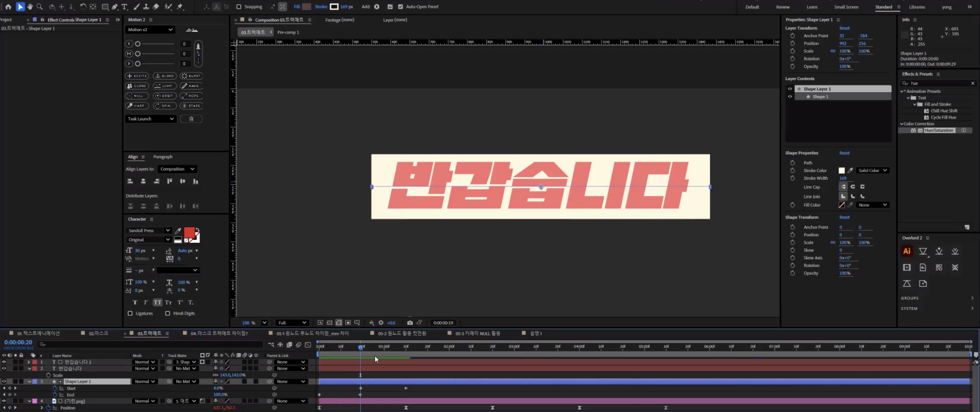Toggle Auto-Open Panel checkbox

400,7
